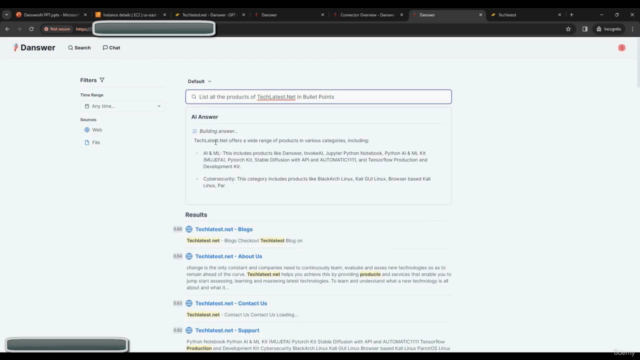
Task: Click globe icon beside Blogs result
Action: (189, 229)
